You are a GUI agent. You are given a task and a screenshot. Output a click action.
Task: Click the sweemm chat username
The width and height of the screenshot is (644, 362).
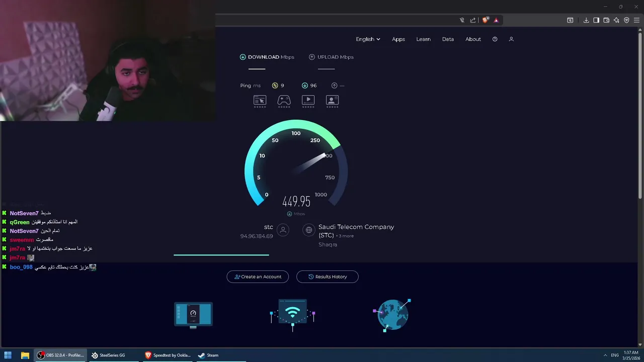click(22, 240)
